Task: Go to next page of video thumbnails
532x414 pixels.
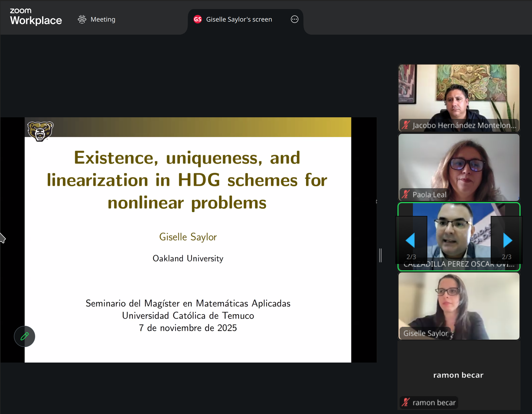Action: click(x=507, y=240)
